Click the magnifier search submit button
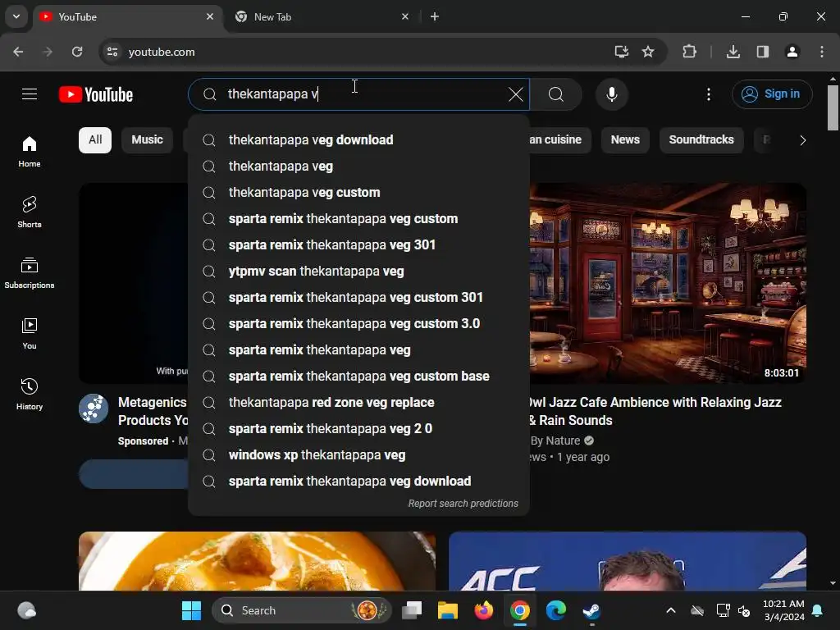 (x=556, y=94)
